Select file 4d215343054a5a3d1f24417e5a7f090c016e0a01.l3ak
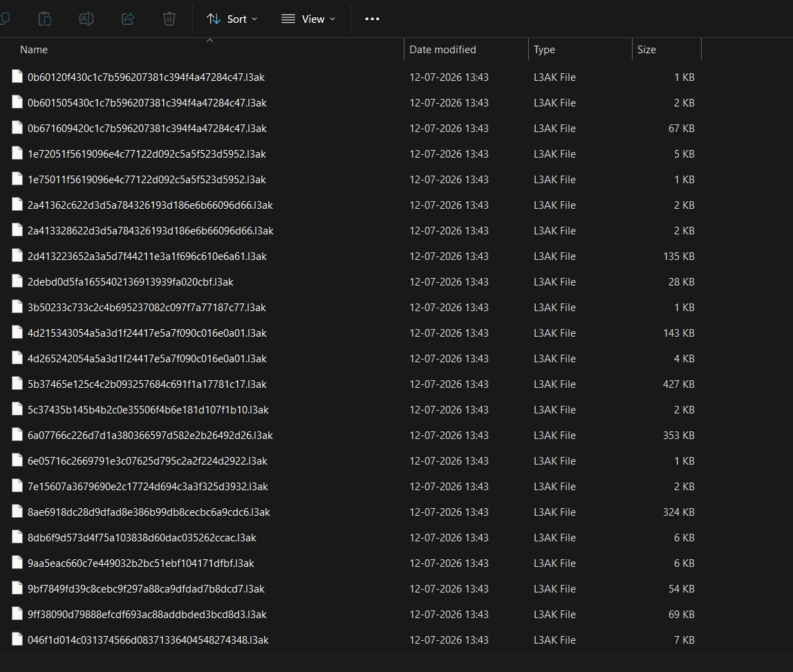The image size is (793, 672). point(147,333)
